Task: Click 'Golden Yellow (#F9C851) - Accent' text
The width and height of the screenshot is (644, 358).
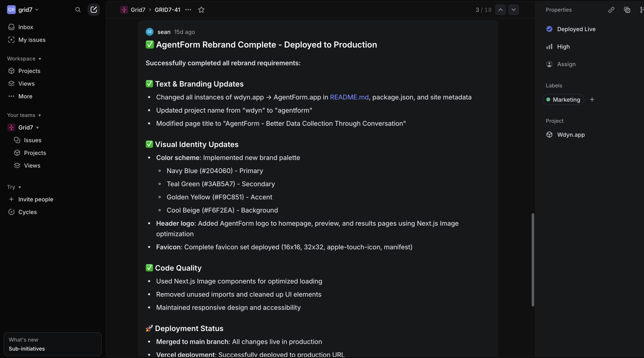Action: (x=219, y=197)
